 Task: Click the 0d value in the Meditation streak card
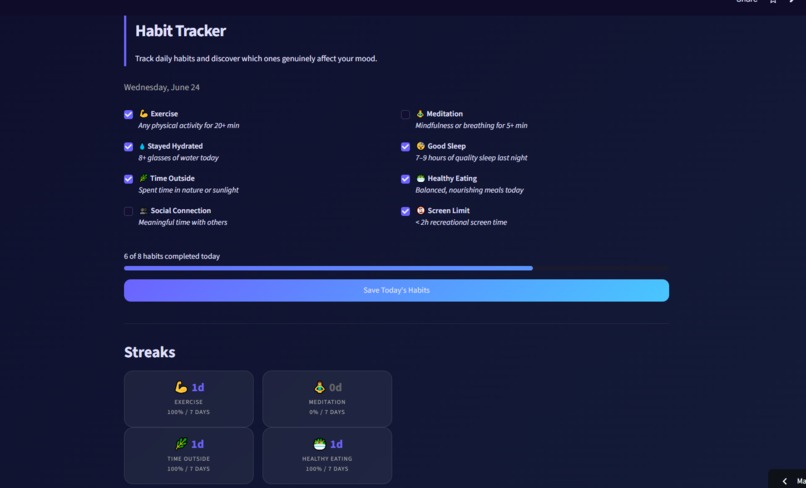click(x=336, y=387)
